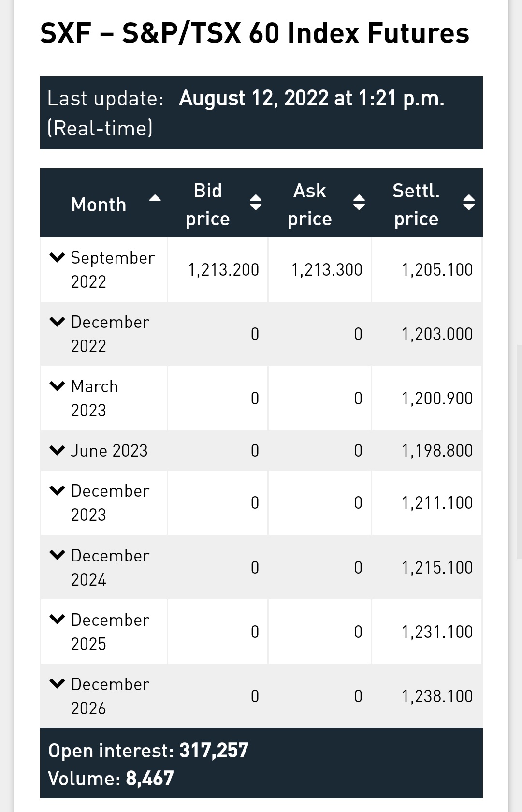Expand the December 2024 row chevron
The height and width of the screenshot is (812, 522).
pos(57,556)
